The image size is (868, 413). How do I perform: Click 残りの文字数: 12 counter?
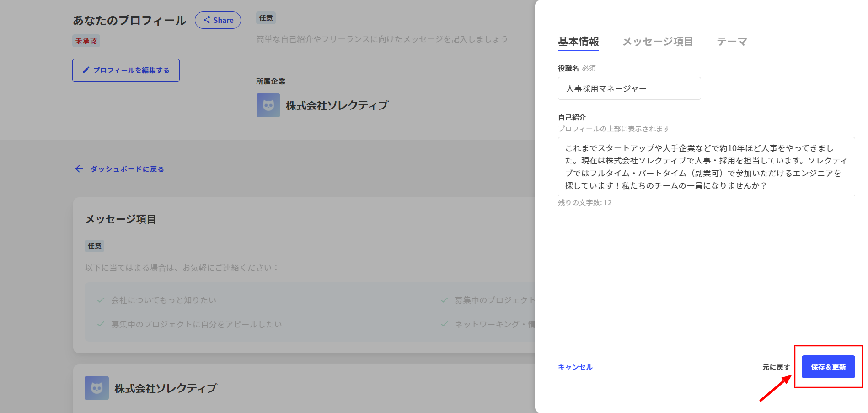pyautogui.click(x=584, y=202)
